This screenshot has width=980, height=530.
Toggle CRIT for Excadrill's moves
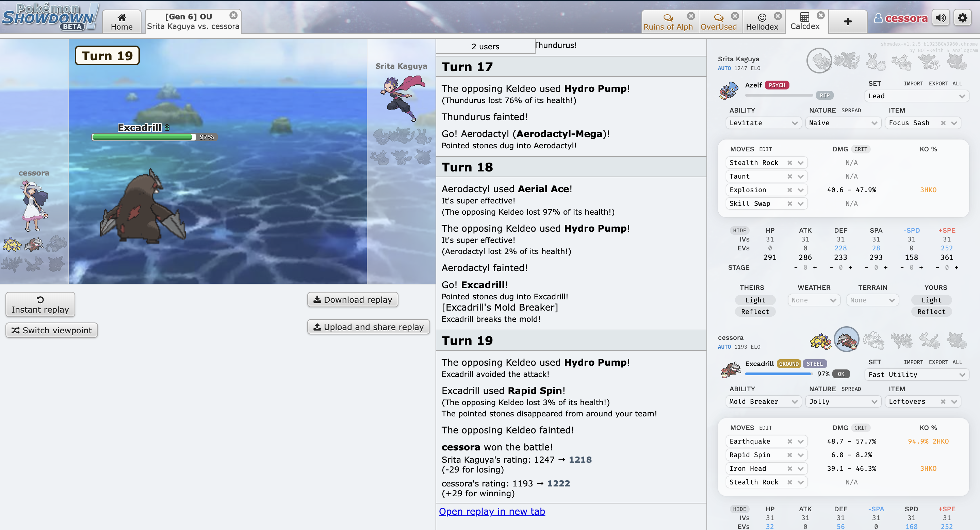pos(861,428)
